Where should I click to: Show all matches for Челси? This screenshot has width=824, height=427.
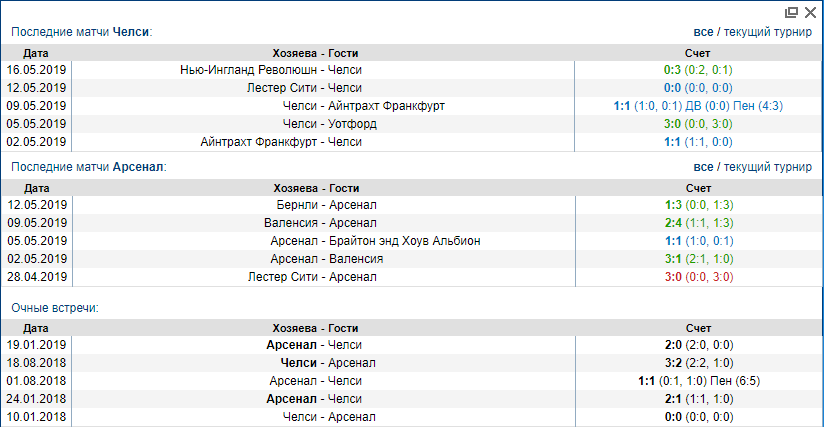(x=704, y=32)
